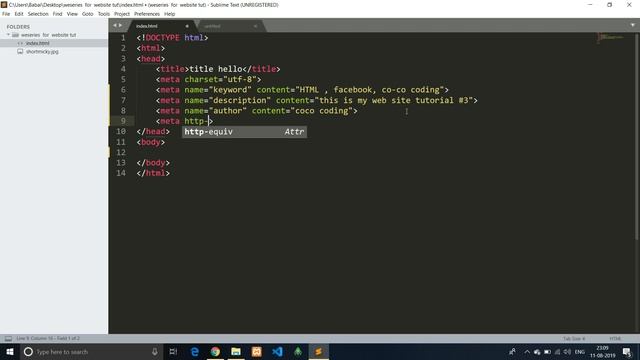Click the DOCTYPE keyword on line 1

(x=162, y=38)
